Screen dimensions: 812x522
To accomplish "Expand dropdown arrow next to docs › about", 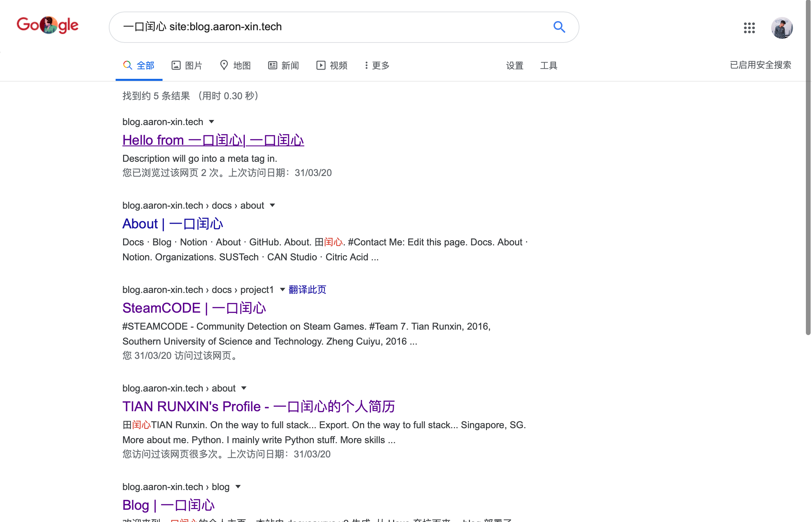I will click(x=272, y=205).
